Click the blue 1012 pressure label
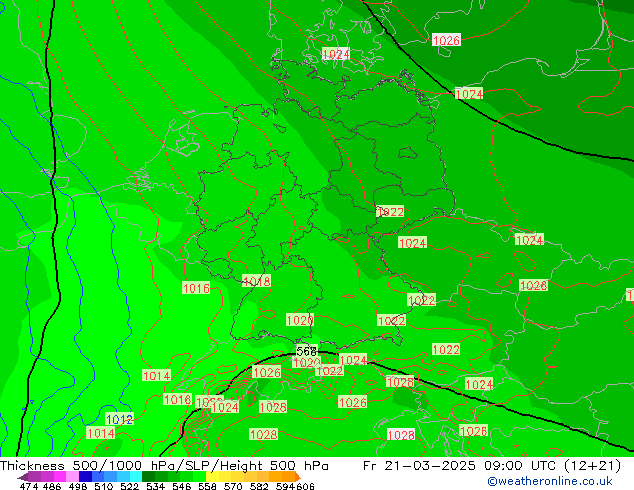Viewport: 634px width, 490px height. point(119,419)
